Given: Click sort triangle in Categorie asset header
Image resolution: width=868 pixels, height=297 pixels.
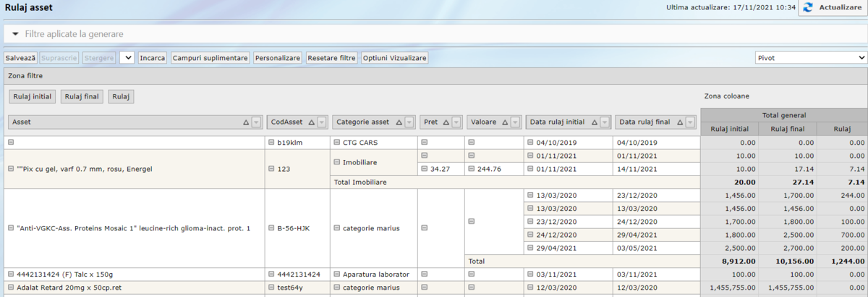Looking at the screenshot, I should [398, 123].
